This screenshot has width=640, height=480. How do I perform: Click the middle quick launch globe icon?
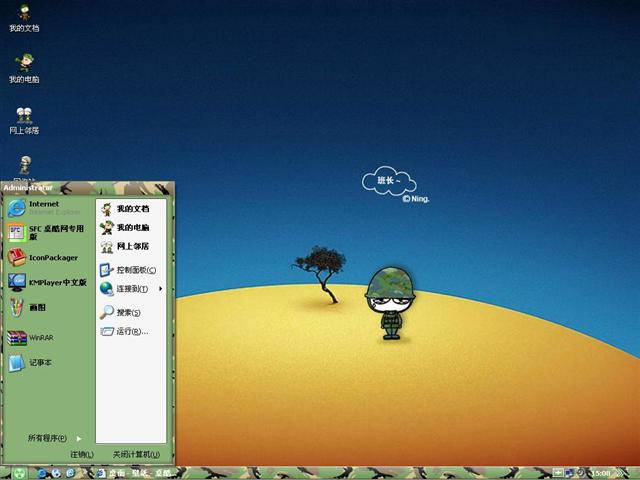[56, 473]
